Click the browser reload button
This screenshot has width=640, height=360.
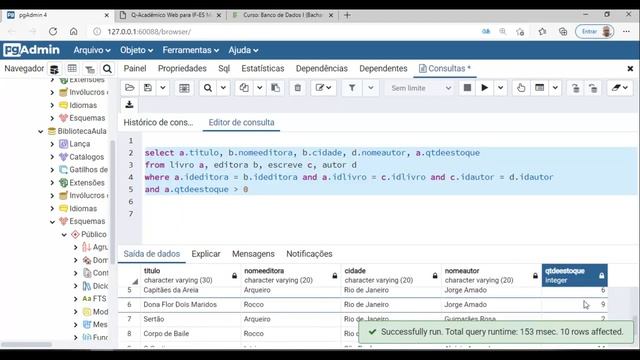(x=53, y=31)
